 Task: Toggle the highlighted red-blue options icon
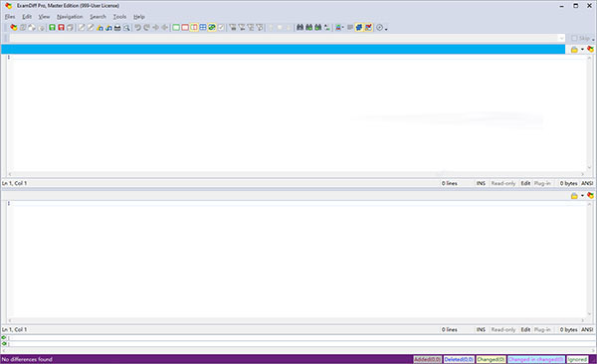click(x=368, y=28)
